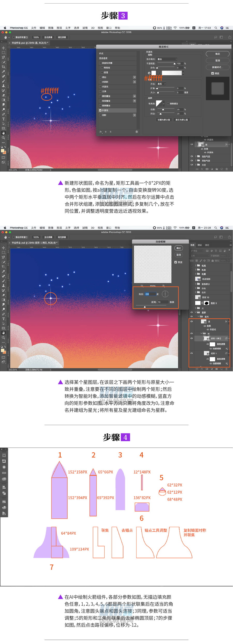Select the solid color radio for outer glow
The width and height of the screenshot is (233, 644).
point(149,73)
